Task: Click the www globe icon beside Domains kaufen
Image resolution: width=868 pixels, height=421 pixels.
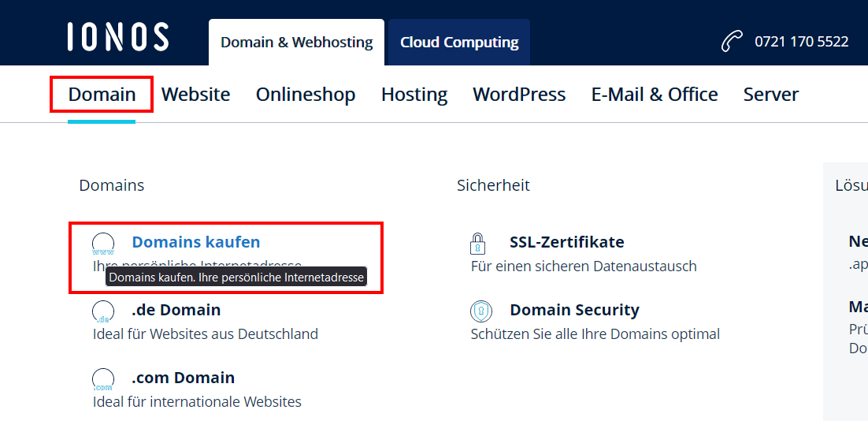Action: click(103, 244)
